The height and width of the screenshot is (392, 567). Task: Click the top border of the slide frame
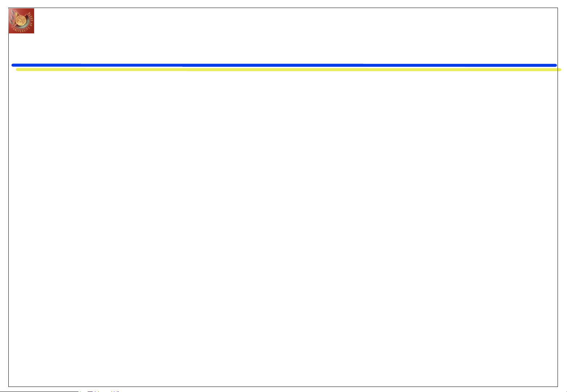(283, 8)
